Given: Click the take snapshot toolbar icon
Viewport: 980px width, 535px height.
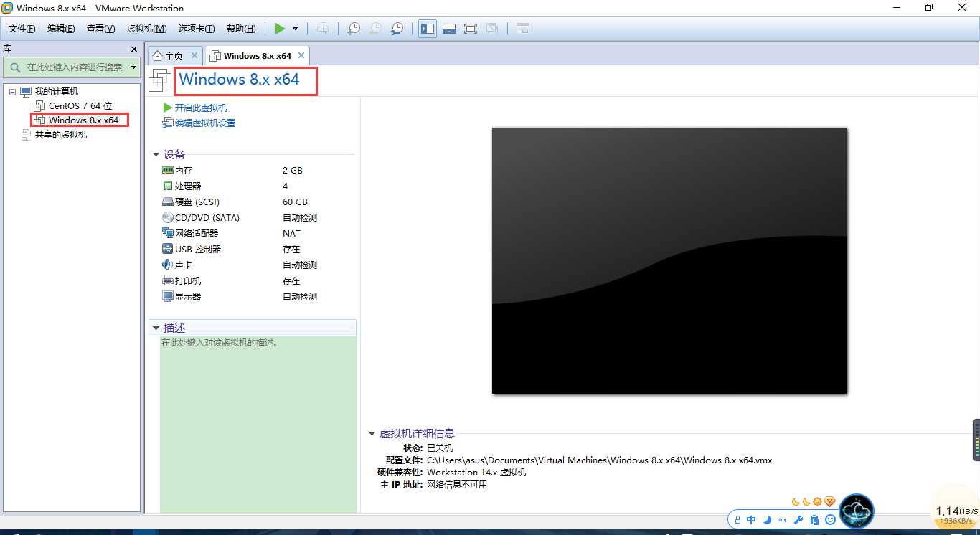Looking at the screenshot, I should [354, 29].
